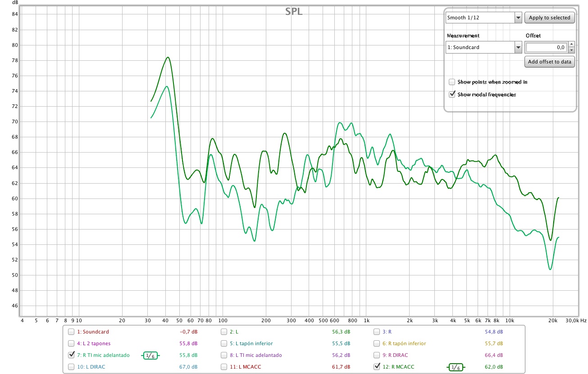The image size is (588, 374).
Task: Select the 8: L TI mic adelantado label
Action: [256, 355]
